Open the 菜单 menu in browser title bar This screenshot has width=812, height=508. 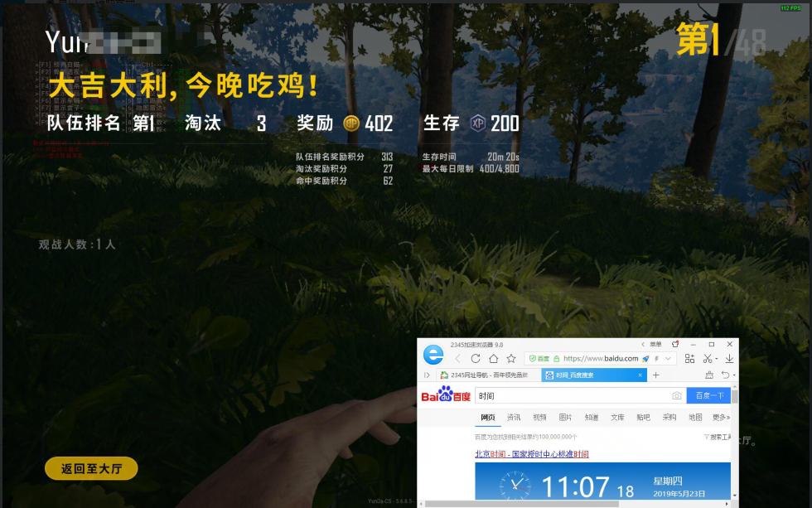pos(655,345)
